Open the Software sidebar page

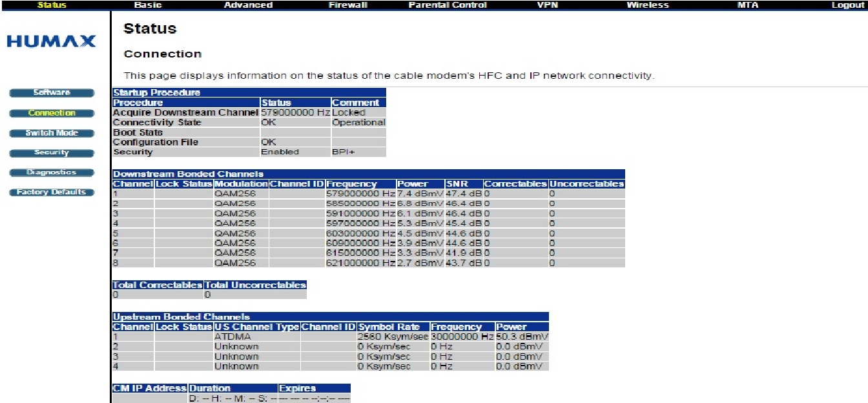tap(52, 93)
